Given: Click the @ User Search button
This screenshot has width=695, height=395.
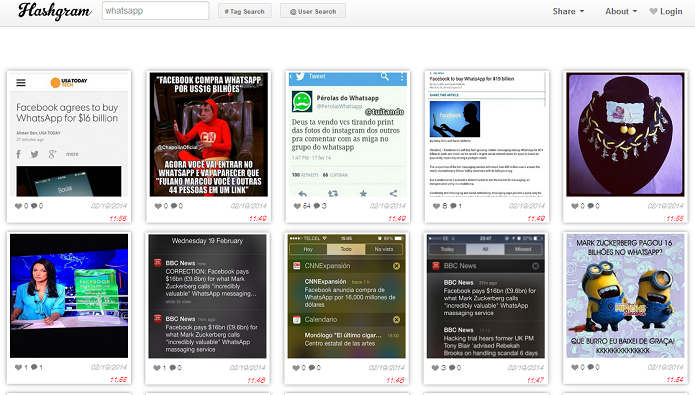Looking at the screenshot, I should tap(313, 11).
